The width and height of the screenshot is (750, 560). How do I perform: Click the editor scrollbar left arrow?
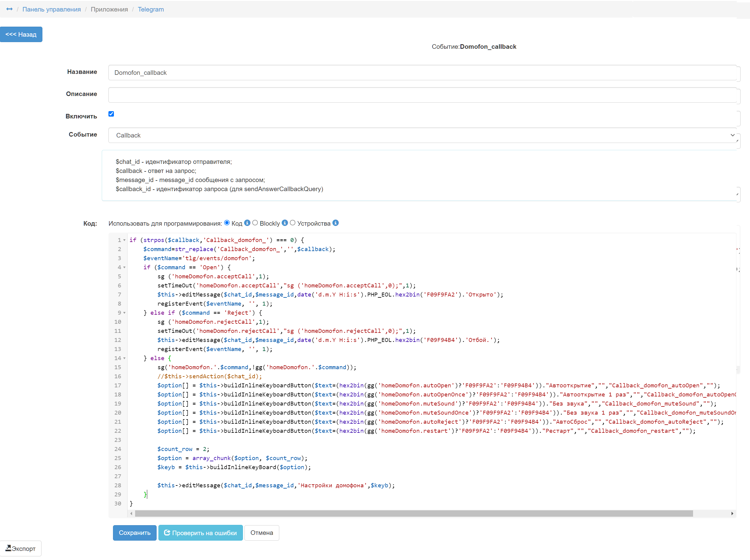(131, 514)
